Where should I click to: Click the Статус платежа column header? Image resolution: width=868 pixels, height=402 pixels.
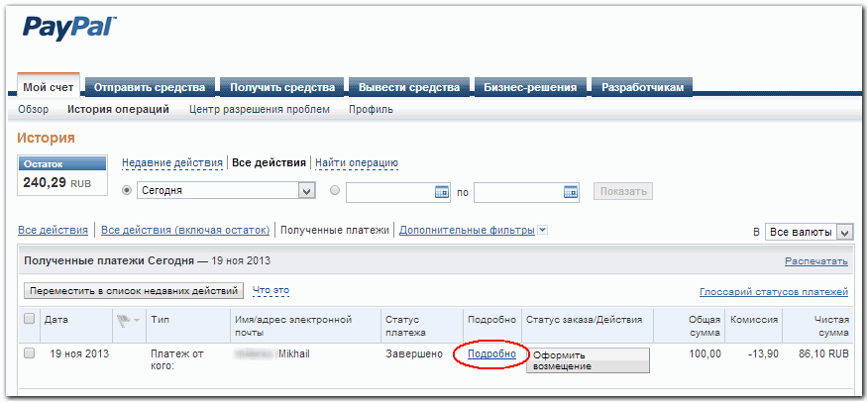(x=406, y=326)
